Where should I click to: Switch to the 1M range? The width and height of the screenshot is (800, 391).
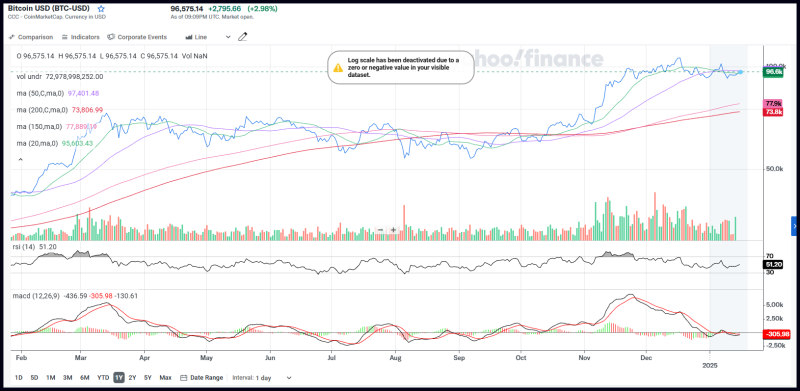pyautogui.click(x=51, y=378)
